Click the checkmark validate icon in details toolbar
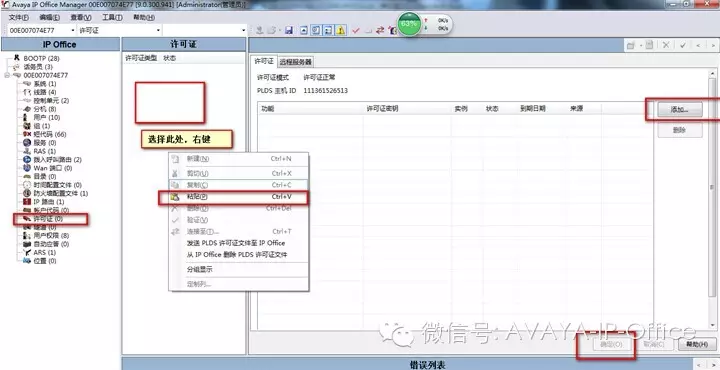Screen dimensions: 720x370 click(x=683, y=45)
